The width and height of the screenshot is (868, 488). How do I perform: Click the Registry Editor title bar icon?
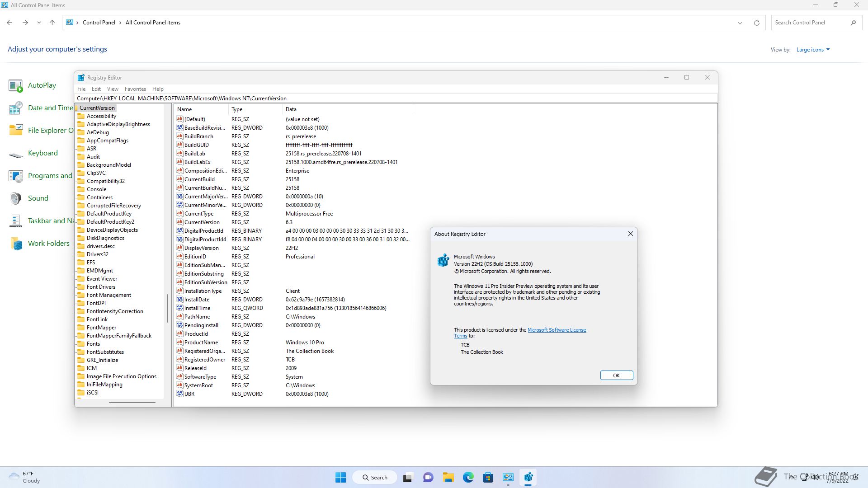81,78
